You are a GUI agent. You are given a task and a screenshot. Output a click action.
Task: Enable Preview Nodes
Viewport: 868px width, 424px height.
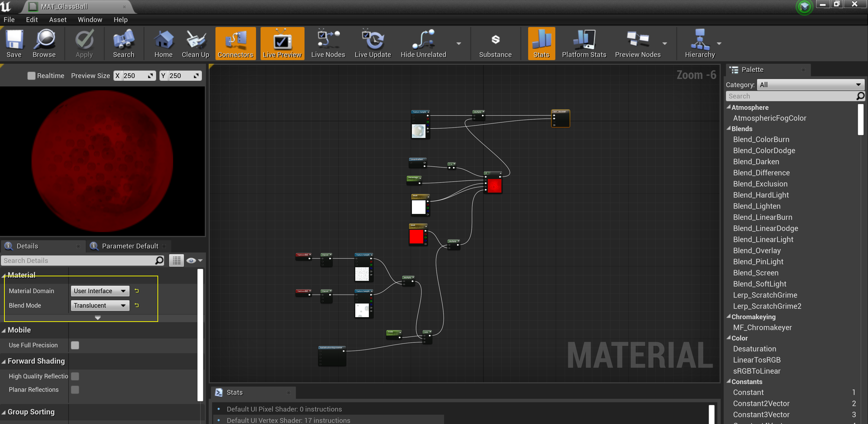pos(638,43)
